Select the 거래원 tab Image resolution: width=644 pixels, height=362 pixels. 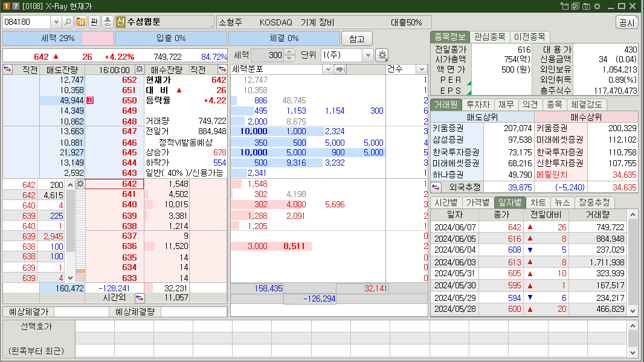click(446, 105)
